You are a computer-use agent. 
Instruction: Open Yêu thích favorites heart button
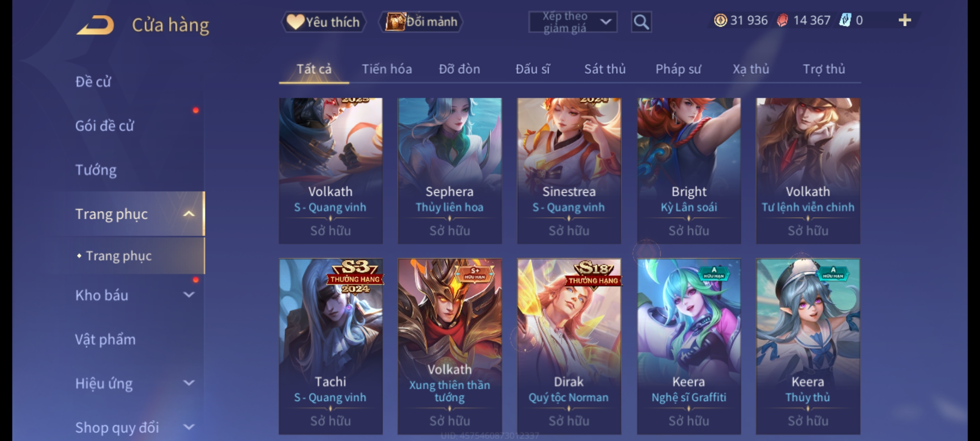coord(323,22)
